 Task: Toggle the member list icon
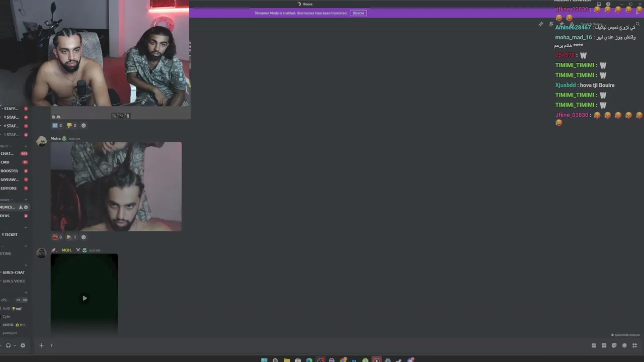[572, 24]
